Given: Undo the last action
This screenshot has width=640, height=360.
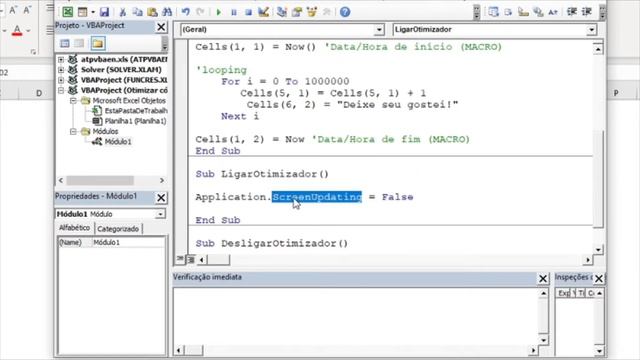Looking at the screenshot, I should point(186,12).
